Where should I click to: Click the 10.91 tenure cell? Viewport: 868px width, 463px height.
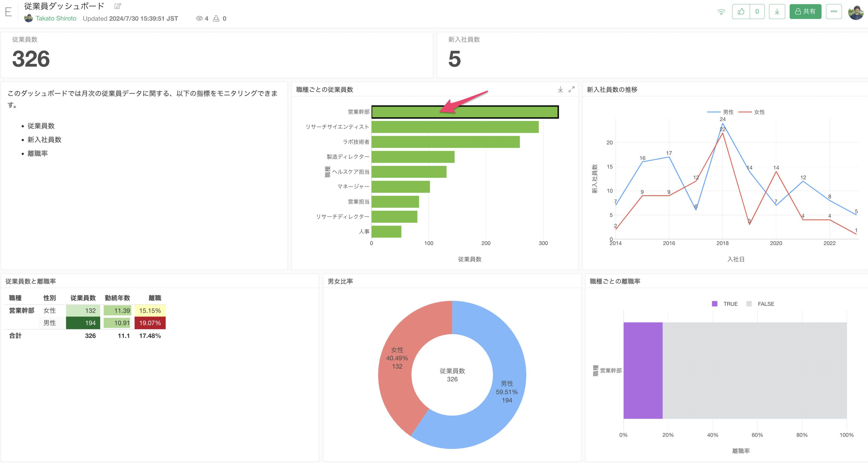[x=117, y=323]
